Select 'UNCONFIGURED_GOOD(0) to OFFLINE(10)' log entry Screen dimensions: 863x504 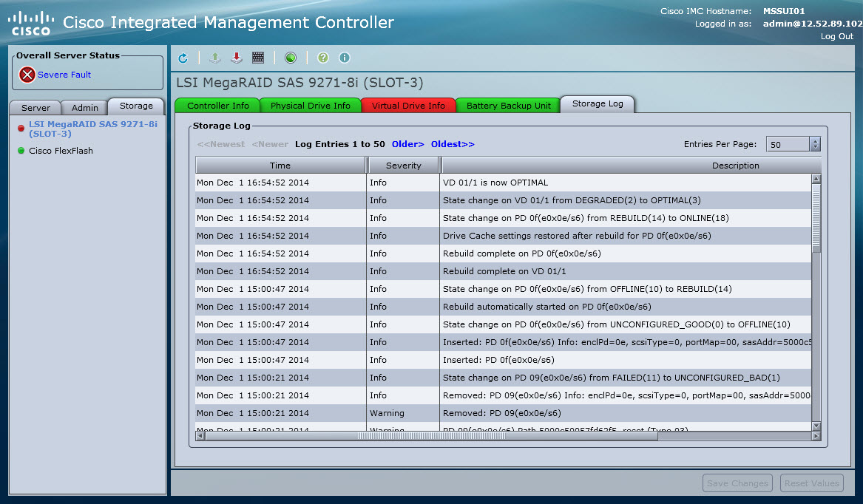504,324
